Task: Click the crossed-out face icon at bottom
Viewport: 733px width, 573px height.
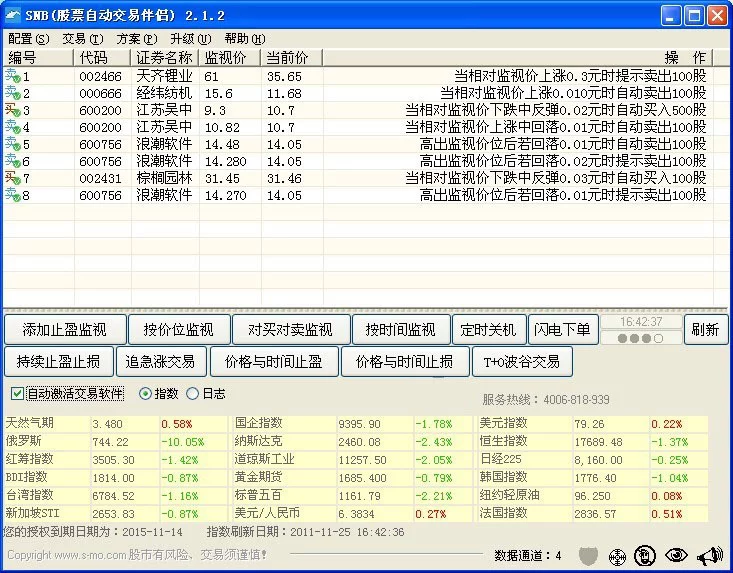Action: tap(645, 555)
